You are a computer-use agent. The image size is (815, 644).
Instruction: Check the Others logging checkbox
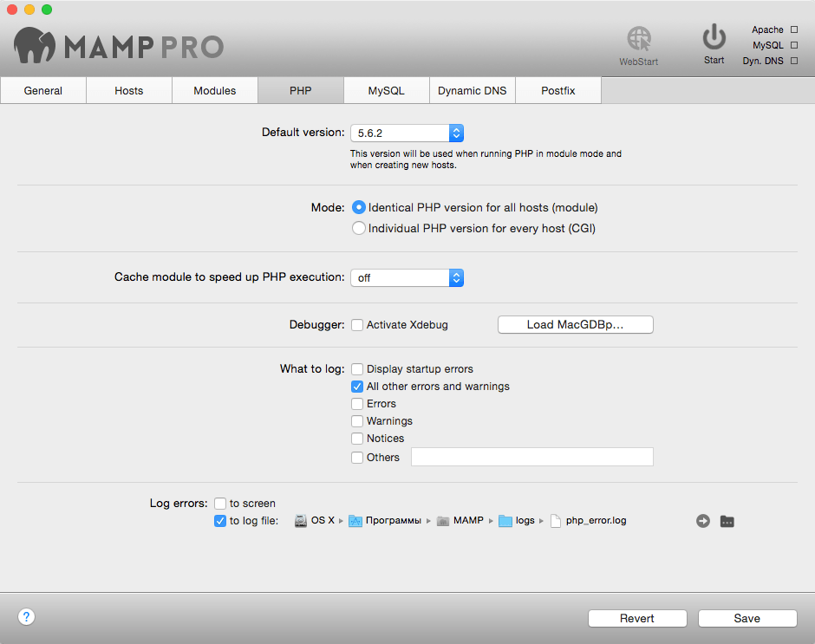click(x=357, y=458)
